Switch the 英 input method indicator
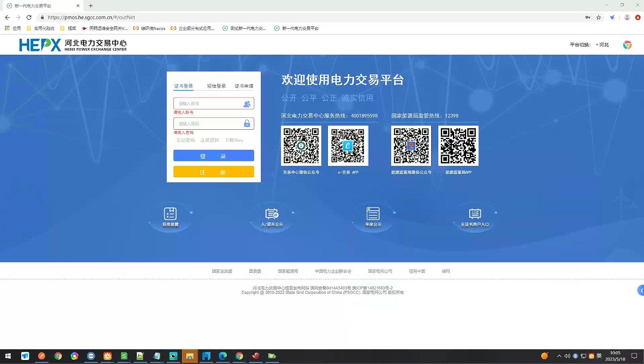 (x=599, y=356)
